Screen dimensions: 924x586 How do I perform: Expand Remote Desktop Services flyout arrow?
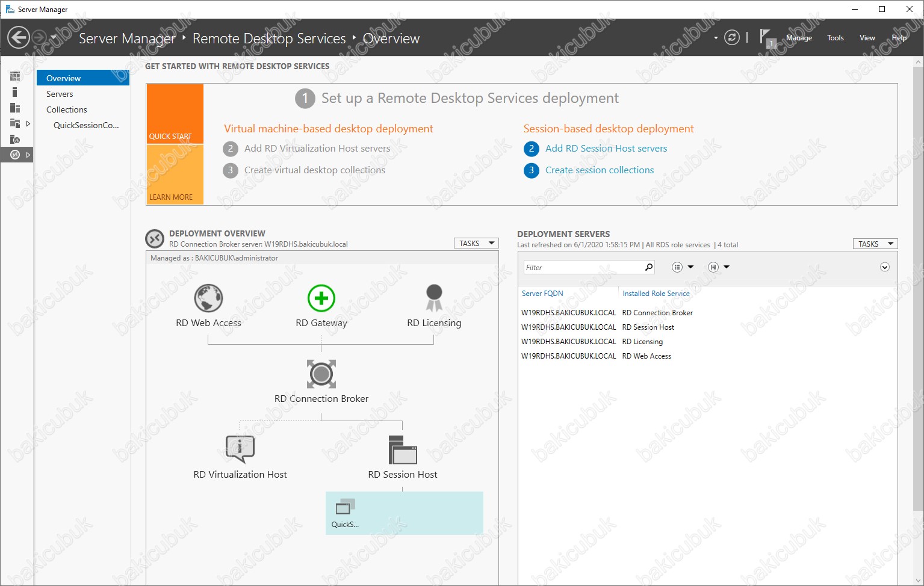click(28, 155)
